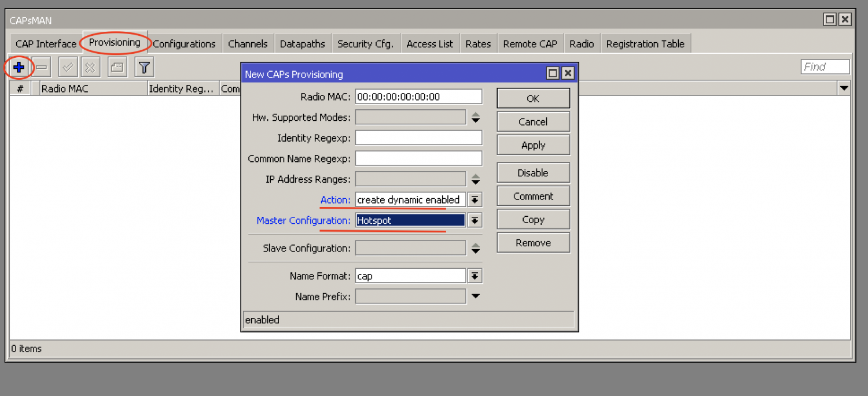Add a new provisioning rule
Image resolution: width=868 pixels, height=396 pixels.
click(x=18, y=66)
